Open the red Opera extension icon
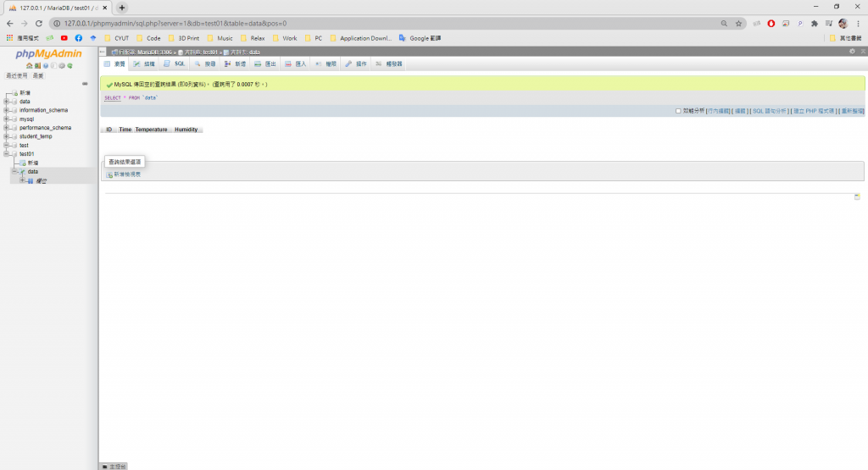Image resolution: width=868 pixels, height=470 pixels. pyautogui.click(x=771, y=23)
